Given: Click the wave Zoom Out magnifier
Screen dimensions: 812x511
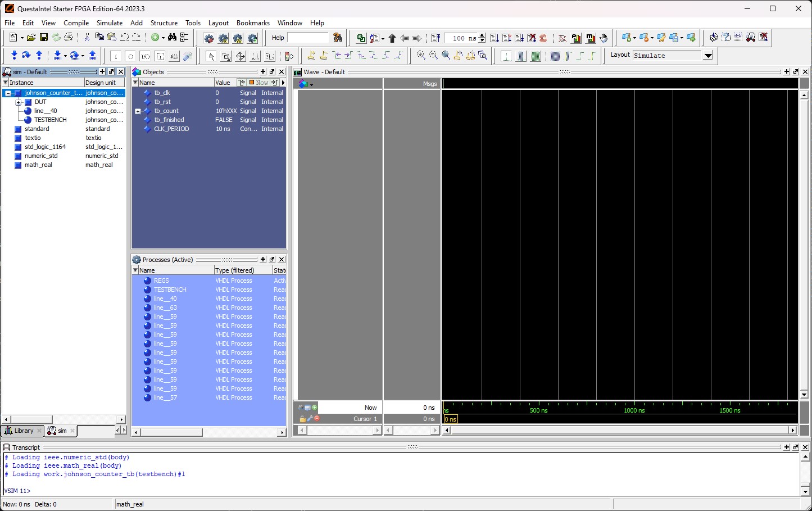Looking at the screenshot, I should [x=433, y=56].
